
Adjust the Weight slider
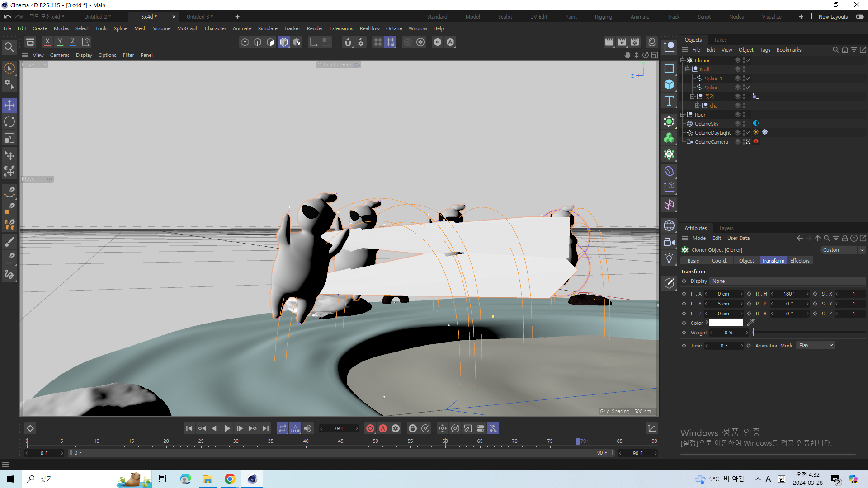(x=809, y=333)
